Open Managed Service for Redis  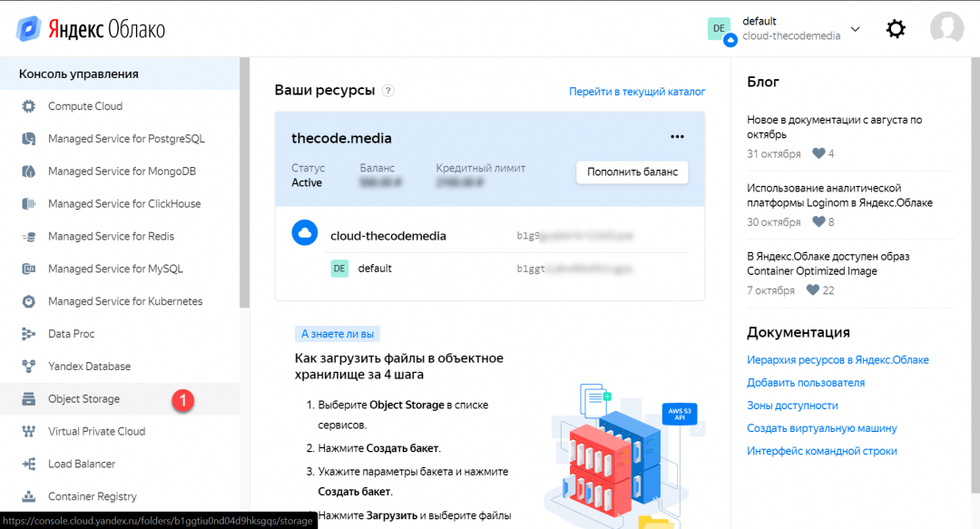[111, 237]
